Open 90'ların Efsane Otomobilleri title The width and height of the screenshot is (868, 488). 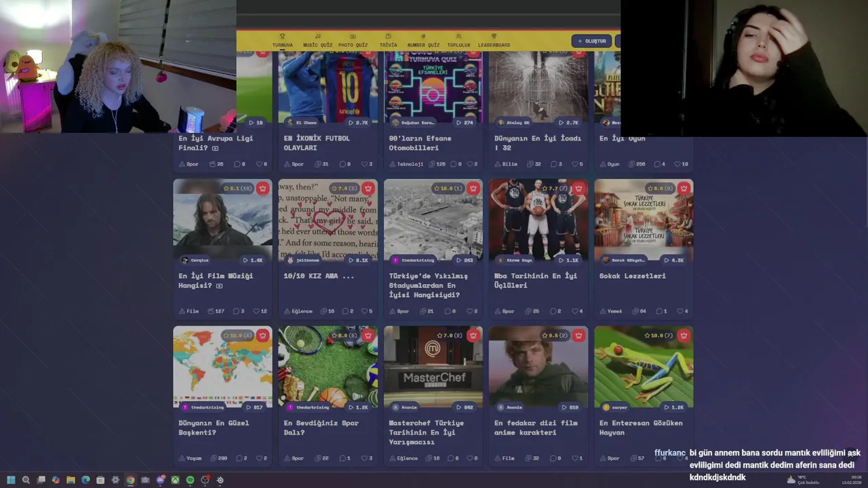coord(420,143)
